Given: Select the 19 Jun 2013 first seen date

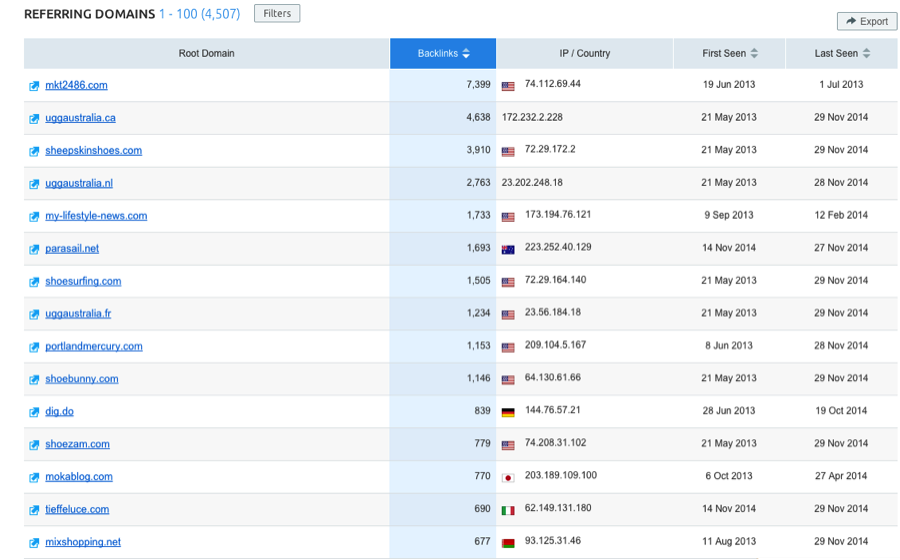Looking at the screenshot, I should click(x=729, y=84).
